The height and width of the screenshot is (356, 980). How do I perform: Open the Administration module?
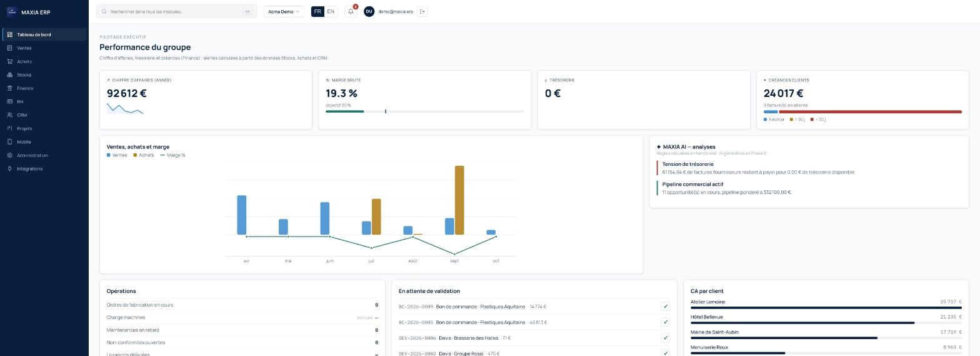44,155
